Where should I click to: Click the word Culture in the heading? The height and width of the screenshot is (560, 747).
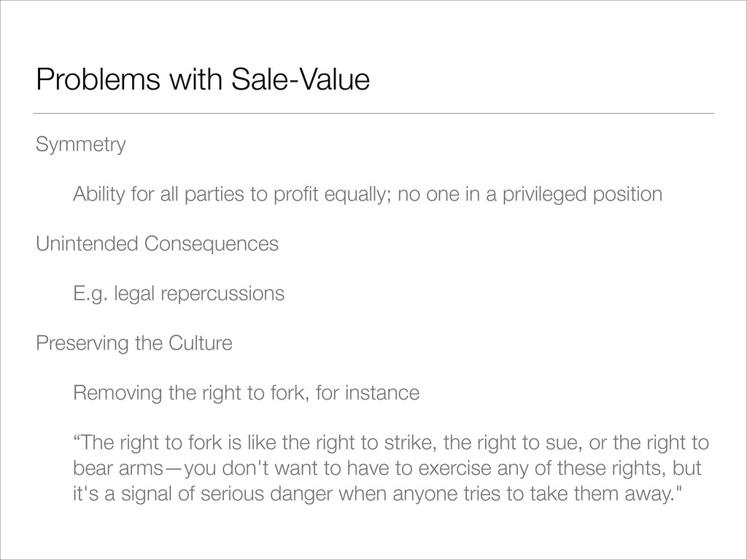pyautogui.click(x=200, y=343)
